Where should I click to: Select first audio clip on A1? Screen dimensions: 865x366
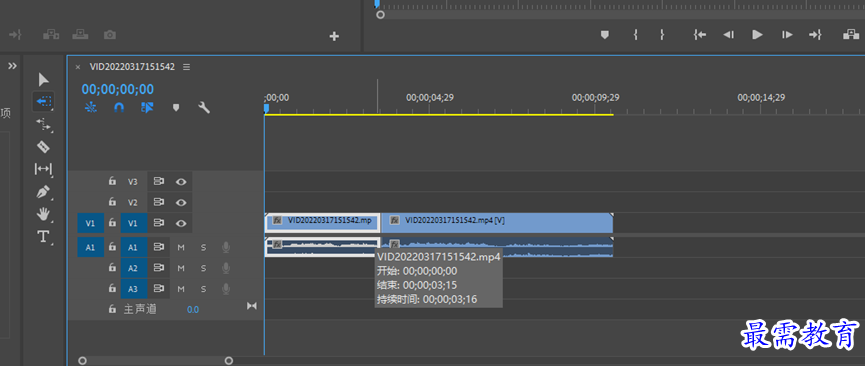pyautogui.click(x=323, y=247)
